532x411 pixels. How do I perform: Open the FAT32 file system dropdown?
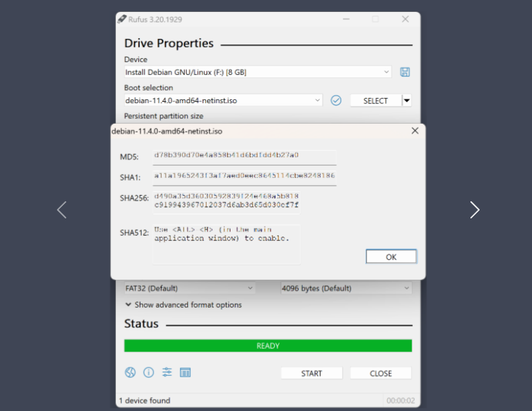(189, 289)
